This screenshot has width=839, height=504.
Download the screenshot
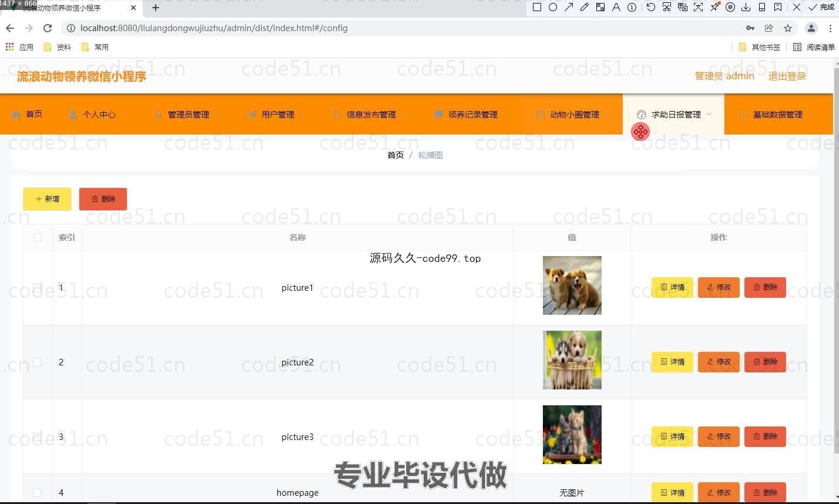(746, 8)
